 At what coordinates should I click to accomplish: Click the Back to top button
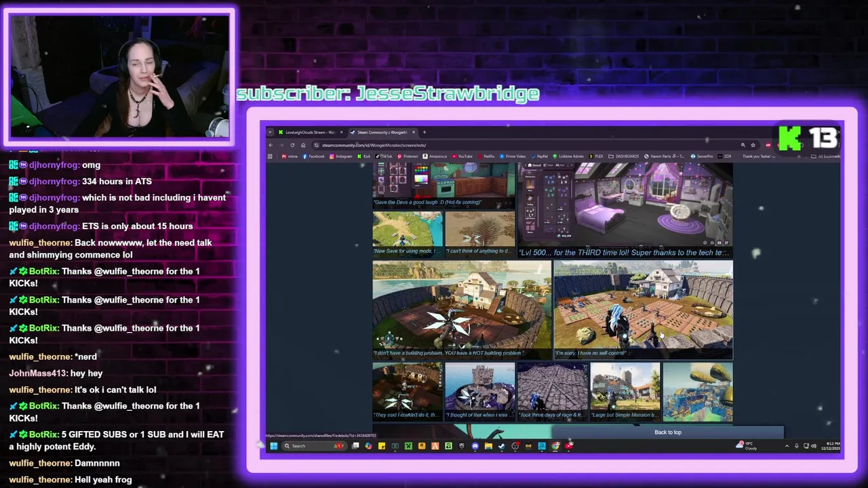pyautogui.click(x=668, y=432)
